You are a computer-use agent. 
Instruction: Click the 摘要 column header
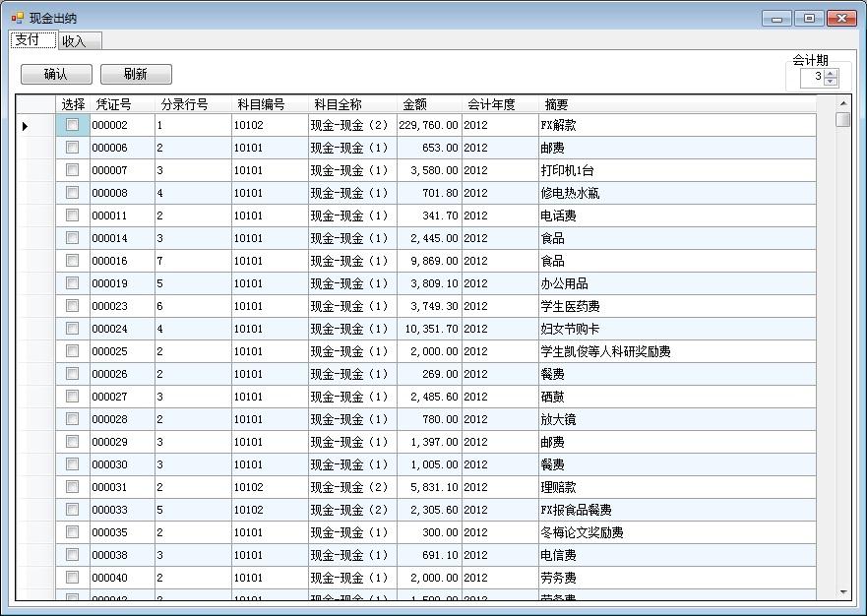point(677,104)
